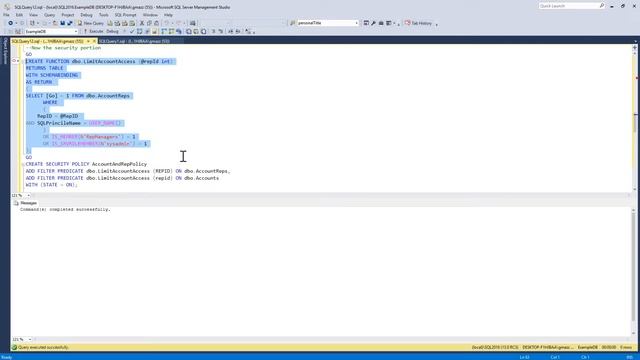Click the Decrease Indent icon

(230, 31)
